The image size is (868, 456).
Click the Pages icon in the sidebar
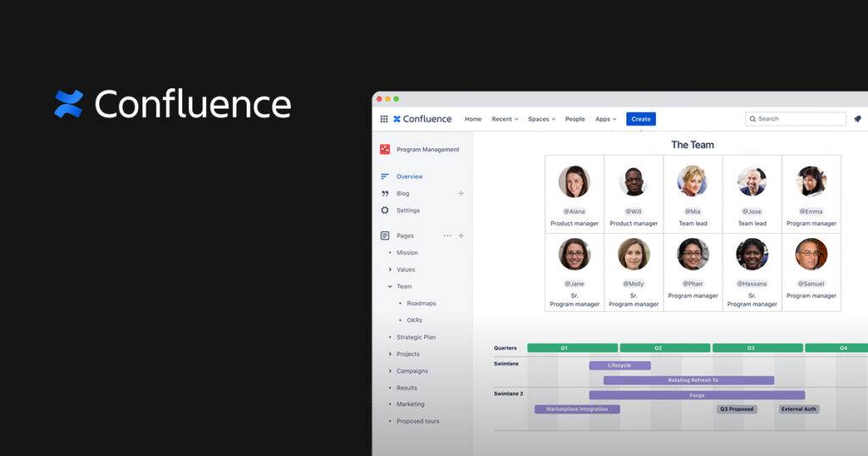point(385,236)
